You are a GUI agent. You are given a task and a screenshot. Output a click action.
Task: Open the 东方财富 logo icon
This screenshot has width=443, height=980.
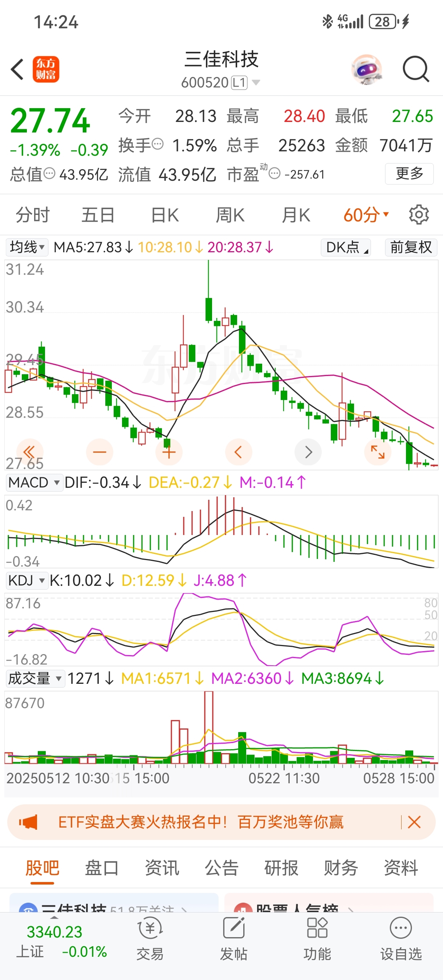tap(46, 69)
